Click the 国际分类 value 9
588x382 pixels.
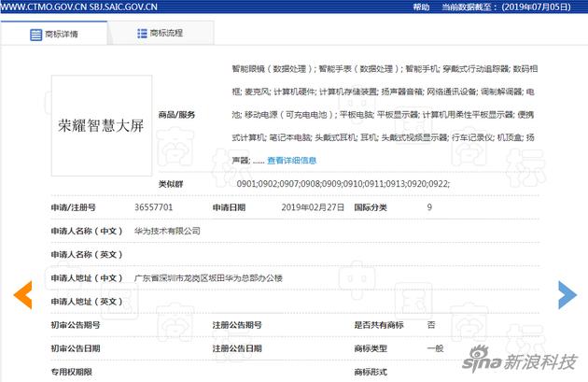[429, 207]
